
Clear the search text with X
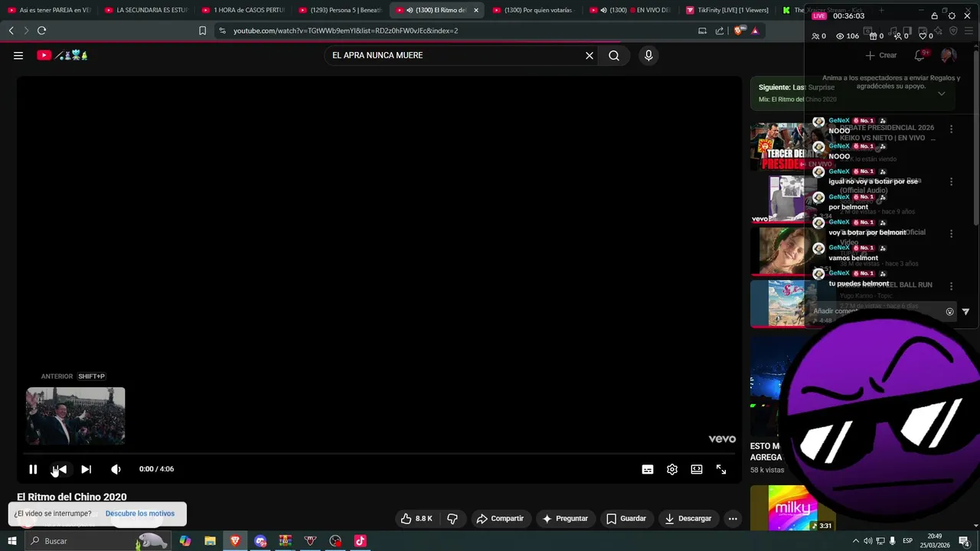pos(590,55)
